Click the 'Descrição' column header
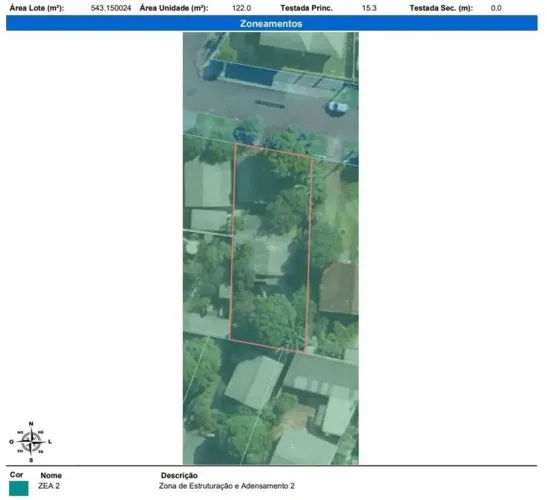The width and height of the screenshot is (547, 500). click(x=179, y=475)
